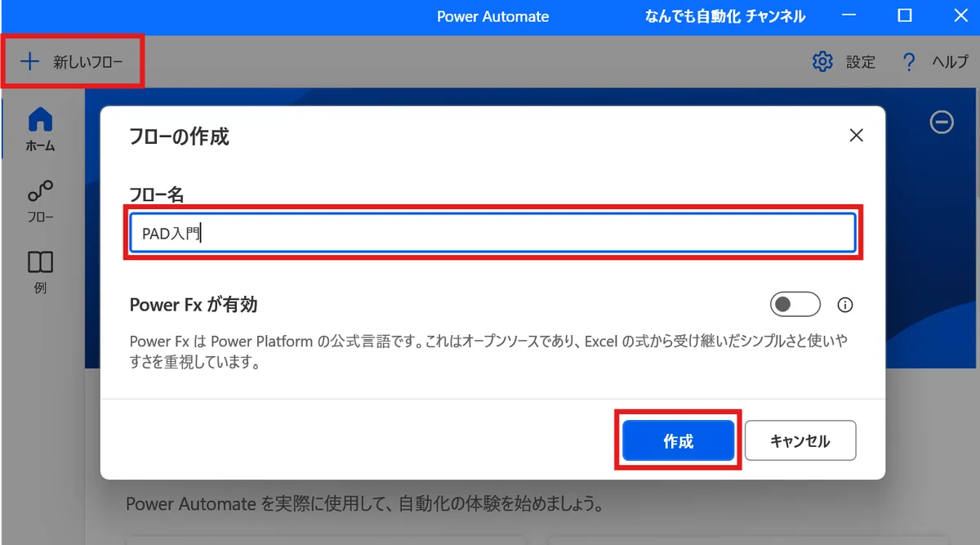Select the ホーム sidebar tab
The image size is (980, 545).
[40, 129]
